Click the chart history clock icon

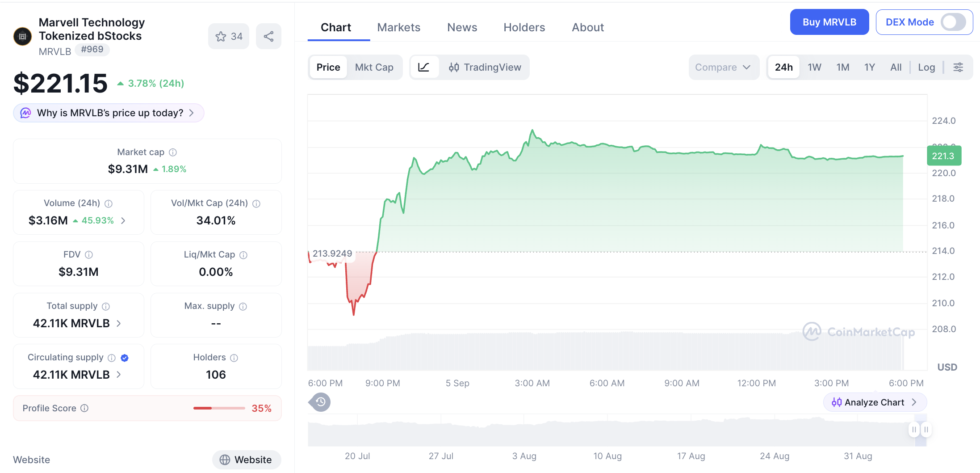tap(321, 402)
